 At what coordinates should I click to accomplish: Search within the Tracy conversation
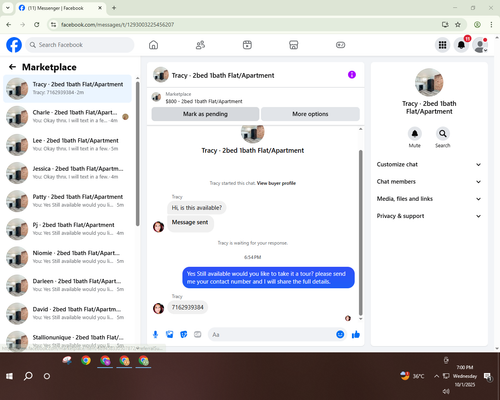coord(443,134)
